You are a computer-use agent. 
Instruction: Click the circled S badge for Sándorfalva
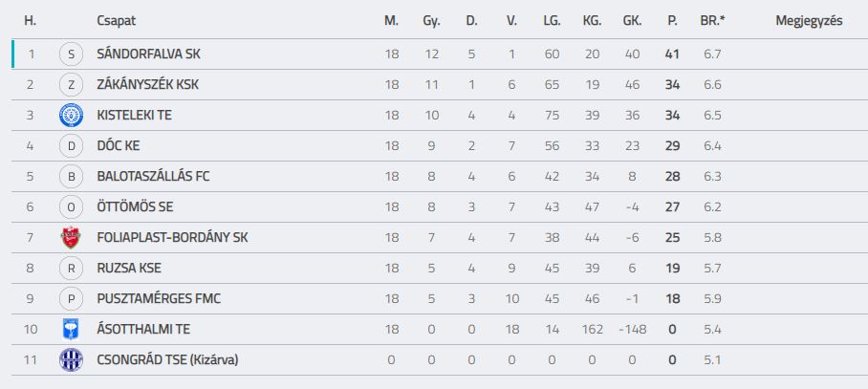[x=71, y=54]
